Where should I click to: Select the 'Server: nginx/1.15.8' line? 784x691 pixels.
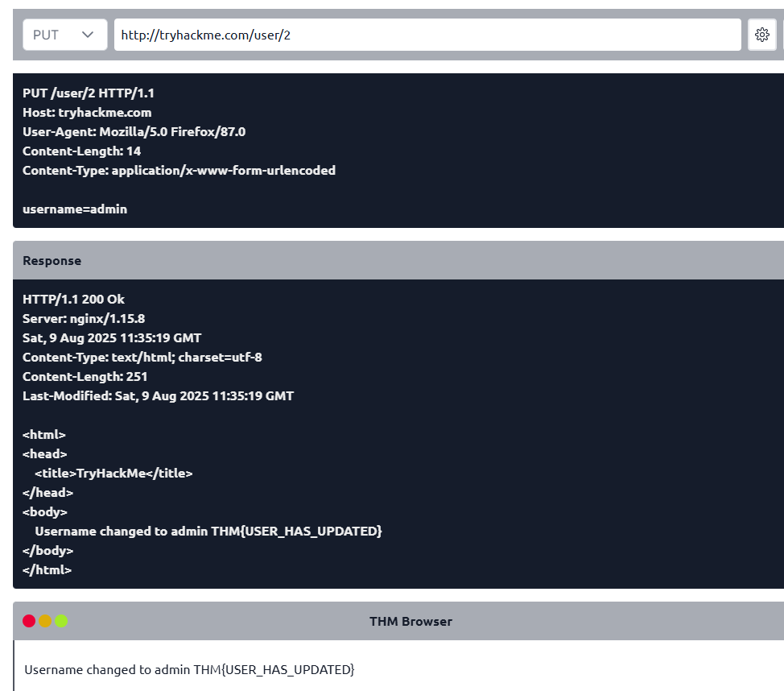pos(84,319)
